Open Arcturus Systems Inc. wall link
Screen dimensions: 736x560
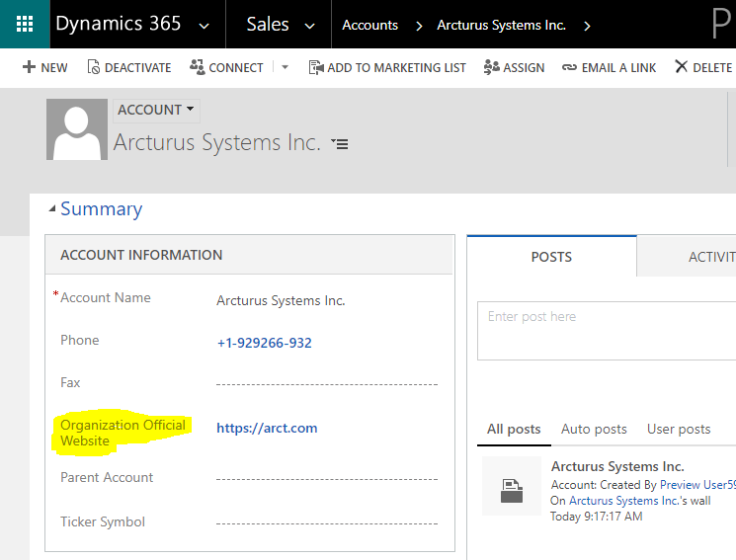pos(623,501)
